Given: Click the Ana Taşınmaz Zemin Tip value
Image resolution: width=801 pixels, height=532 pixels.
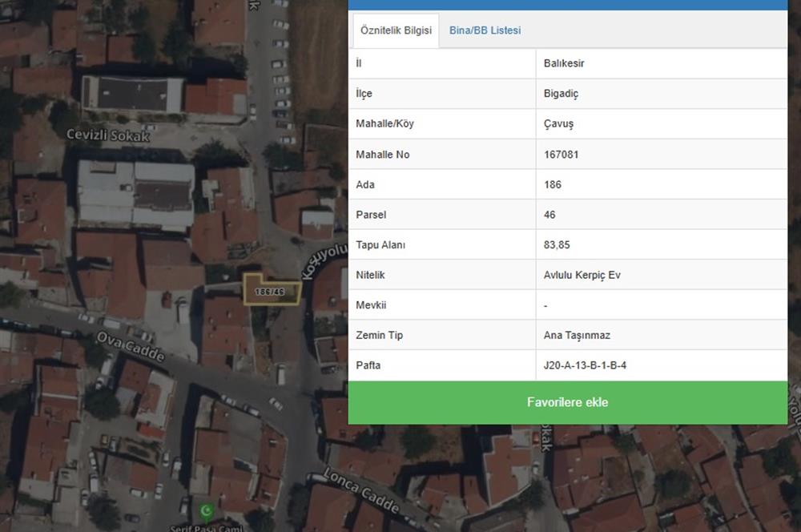Looking at the screenshot, I should 577,336.
